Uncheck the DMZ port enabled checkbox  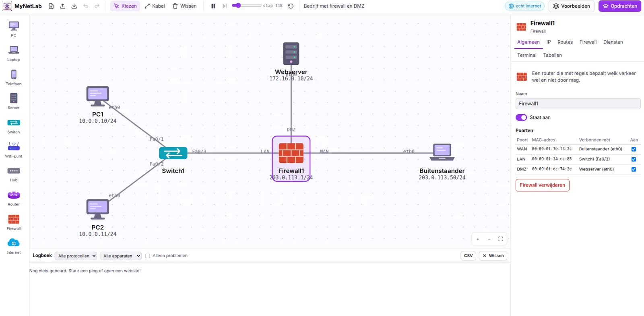(634, 169)
